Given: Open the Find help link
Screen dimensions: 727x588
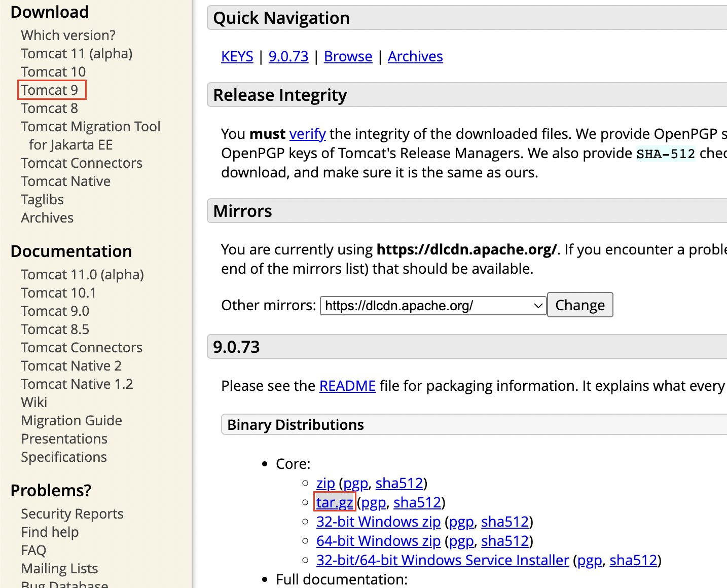Looking at the screenshot, I should click(50, 532).
